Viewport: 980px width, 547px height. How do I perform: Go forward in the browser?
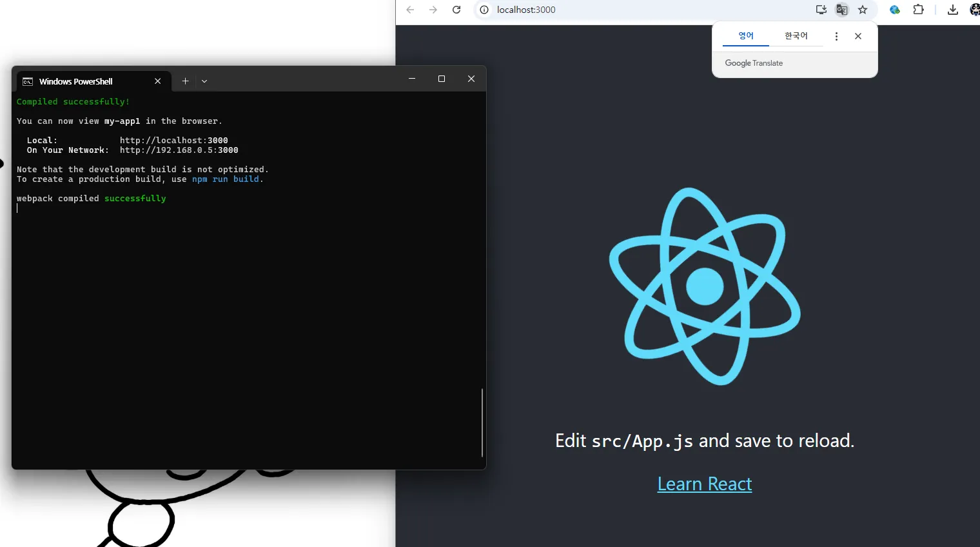433,10
